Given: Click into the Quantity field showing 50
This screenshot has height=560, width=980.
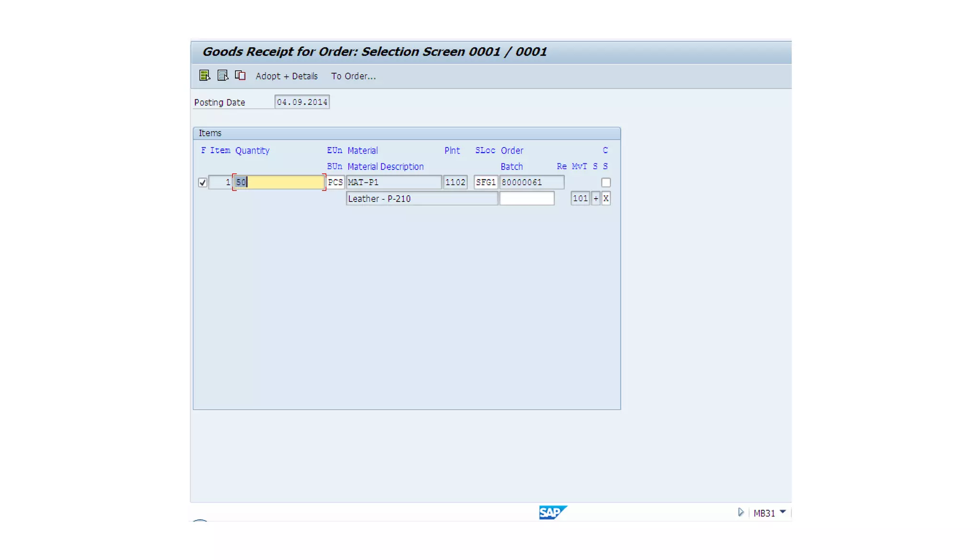Looking at the screenshot, I should 279,182.
